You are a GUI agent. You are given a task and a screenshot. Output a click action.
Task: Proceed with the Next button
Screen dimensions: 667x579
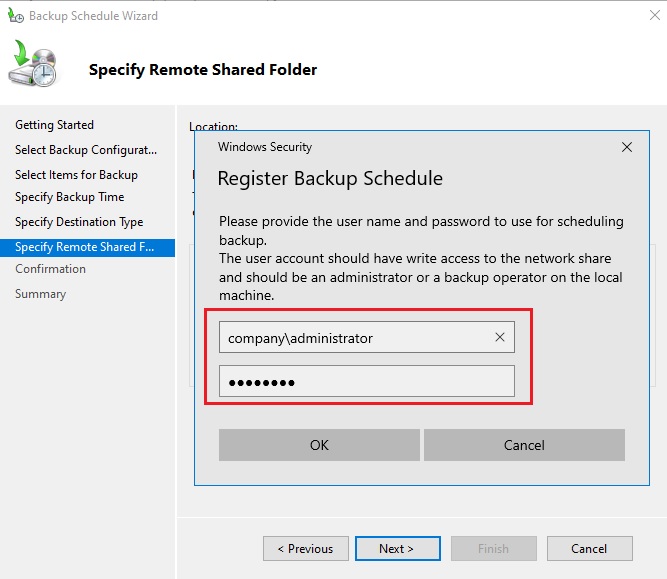click(396, 548)
